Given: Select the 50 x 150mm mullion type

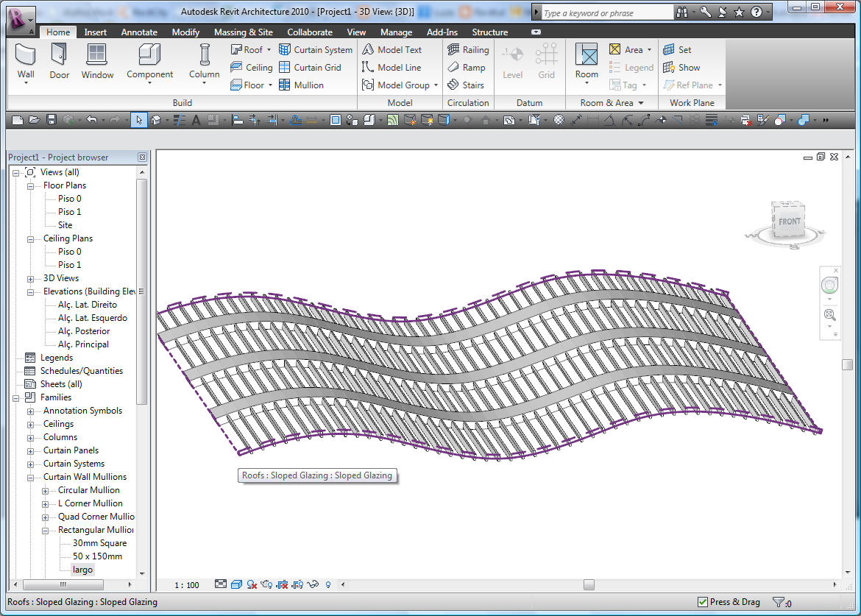Looking at the screenshot, I should pyautogui.click(x=97, y=556).
